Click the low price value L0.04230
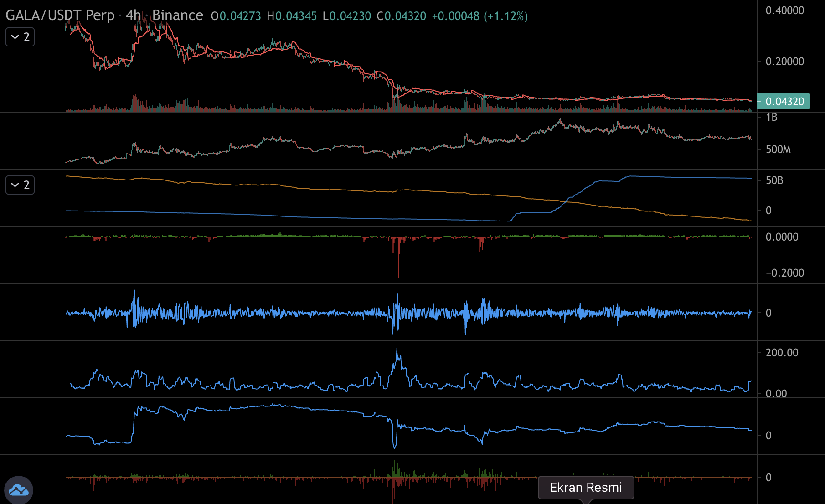 347,16
